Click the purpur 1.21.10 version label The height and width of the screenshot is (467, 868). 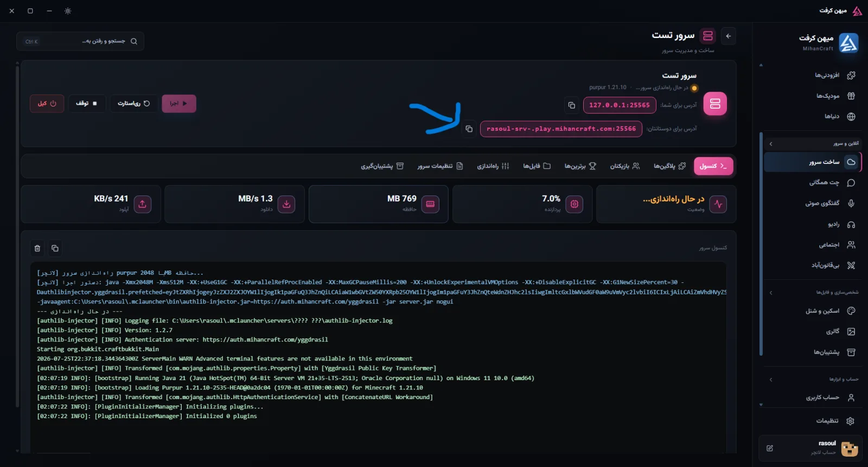pyautogui.click(x=608, y=87)
